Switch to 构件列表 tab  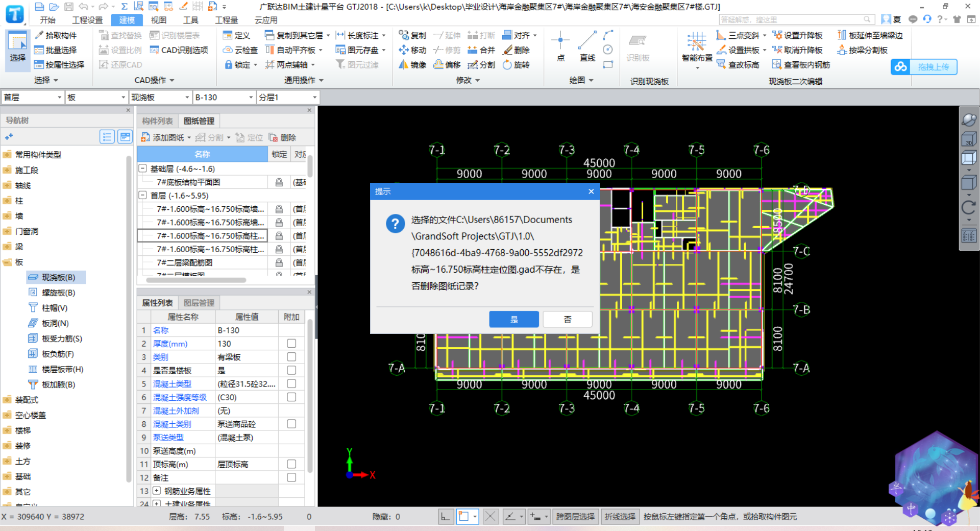coord(157,121)
